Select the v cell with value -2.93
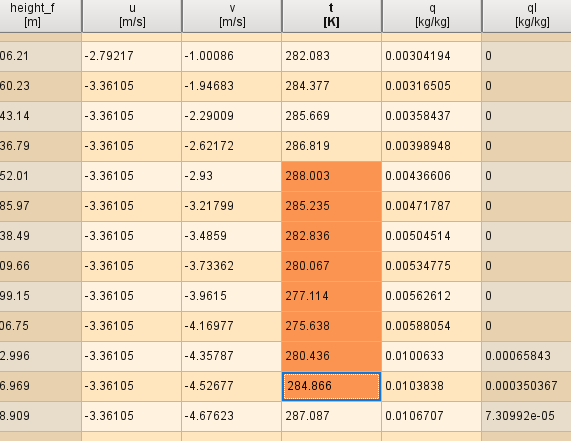This screenshot has height=441, width=571. point(232,176)
